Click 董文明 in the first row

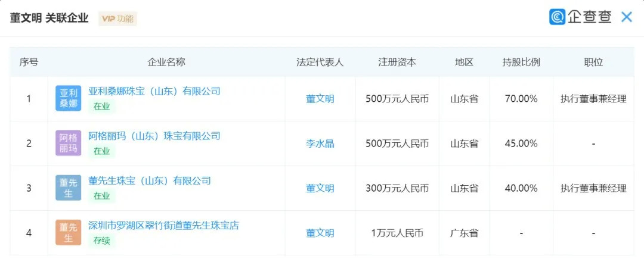[x=320, y=99]
